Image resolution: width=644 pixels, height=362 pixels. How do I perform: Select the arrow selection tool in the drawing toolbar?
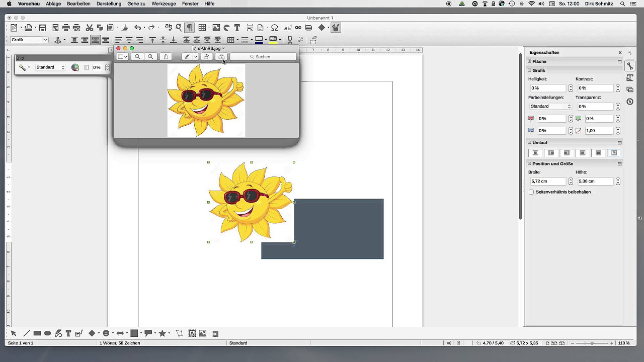click(14, 333)
